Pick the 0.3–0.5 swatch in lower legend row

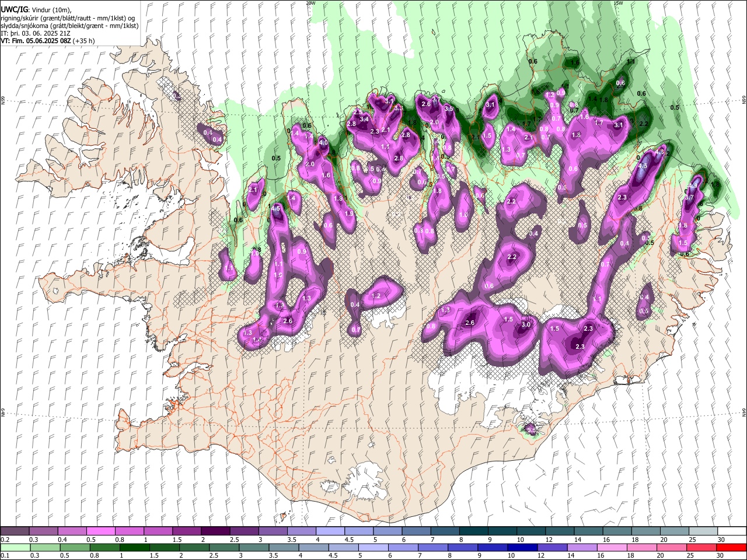(45, 547)
